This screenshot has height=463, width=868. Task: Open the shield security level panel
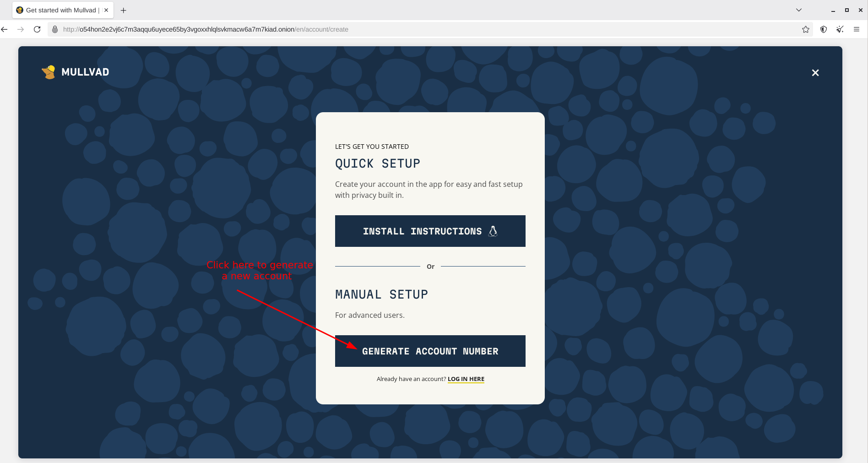tap(823, 29)
